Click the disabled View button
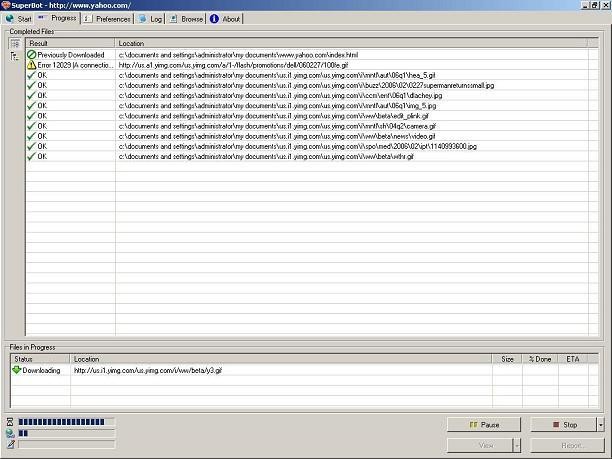612x459 pixels. coord(480,445)
